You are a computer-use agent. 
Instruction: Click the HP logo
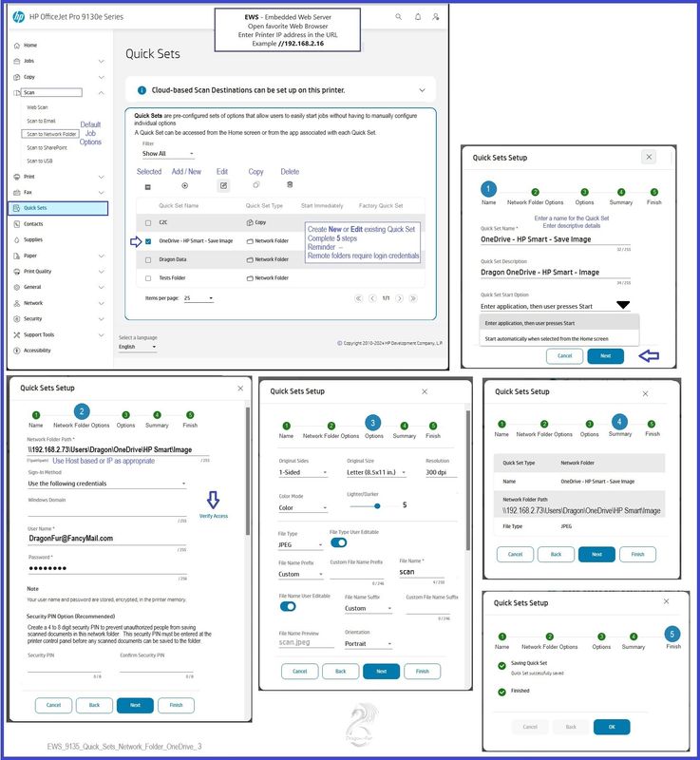point(18,17)
